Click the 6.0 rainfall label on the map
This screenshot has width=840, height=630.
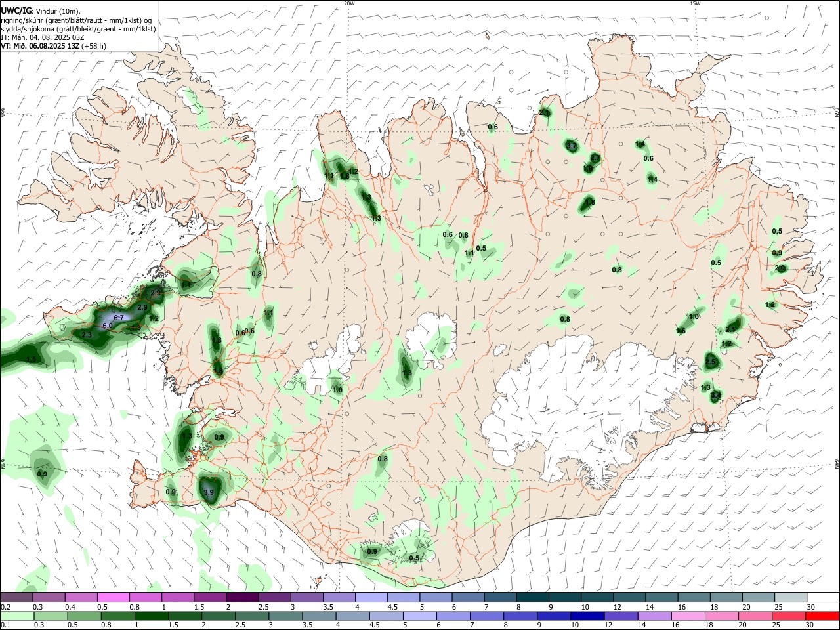pos(108,325)
